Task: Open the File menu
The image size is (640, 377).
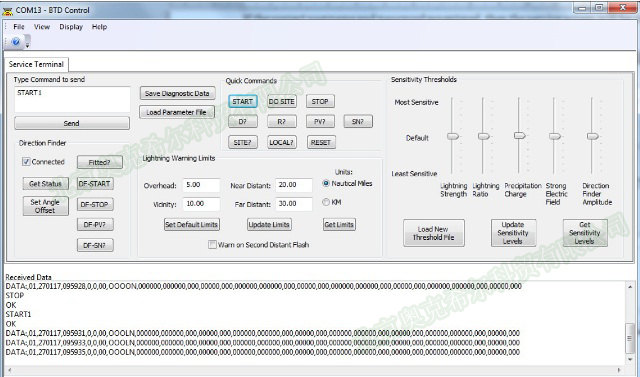Action: coord(19,27)
